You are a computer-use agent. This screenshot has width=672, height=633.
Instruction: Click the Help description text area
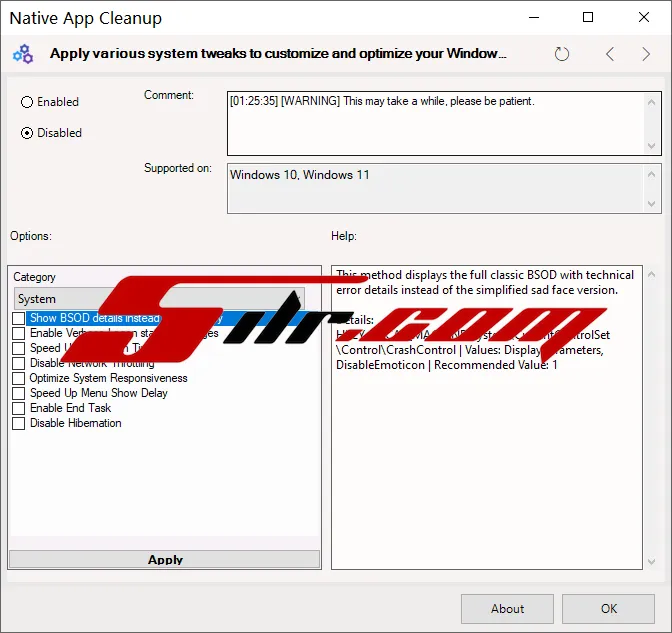[x=487, y=417]
